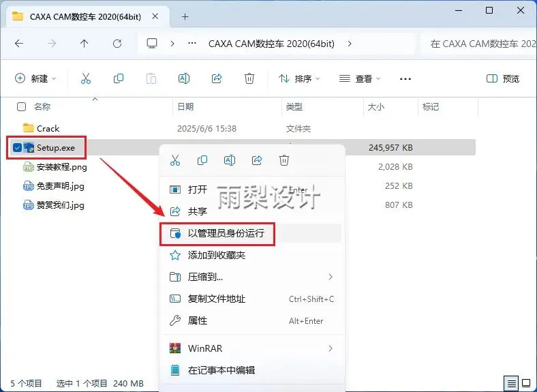Viewport: 537px width, 392px height.
Task: Choose 复制文件地址 in context menu
Action: (x=251, y=299)
